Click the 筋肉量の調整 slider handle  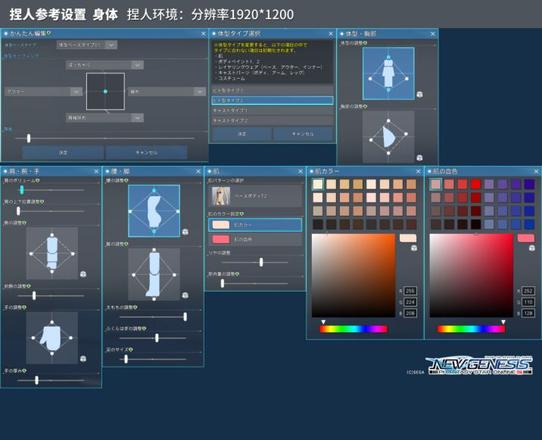pyautogui.click(x=222, y=283)
